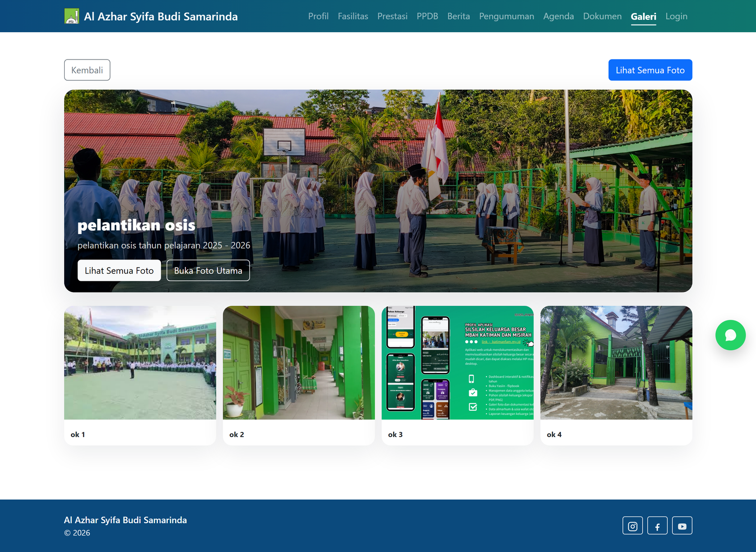Click the Al Azhar school logo

click(71, 16)
